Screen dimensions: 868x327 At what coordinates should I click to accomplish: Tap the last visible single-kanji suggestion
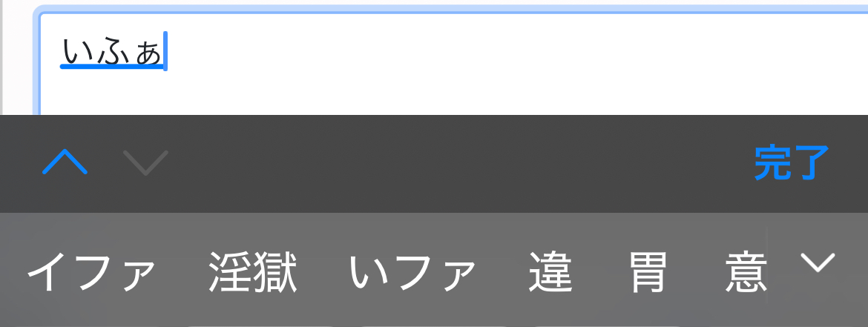746,271
